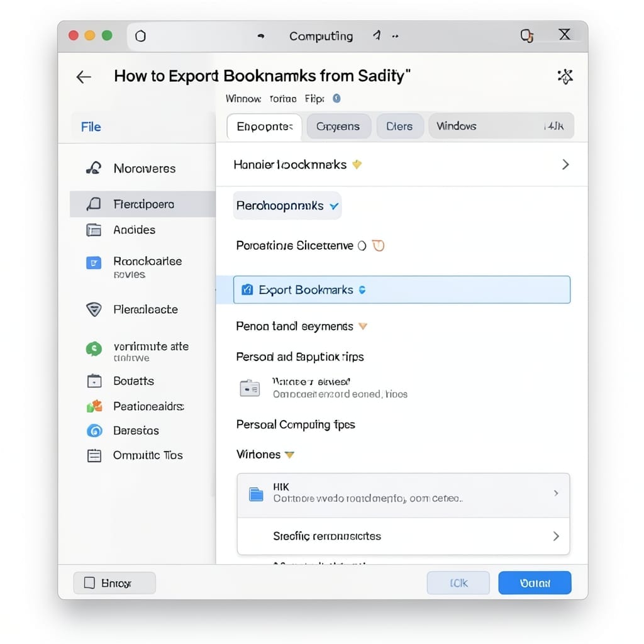Select the Flercdpoero sidebar item
This screenshot has width=644, height=644.
pyautogui.click(x=143, y=204)
